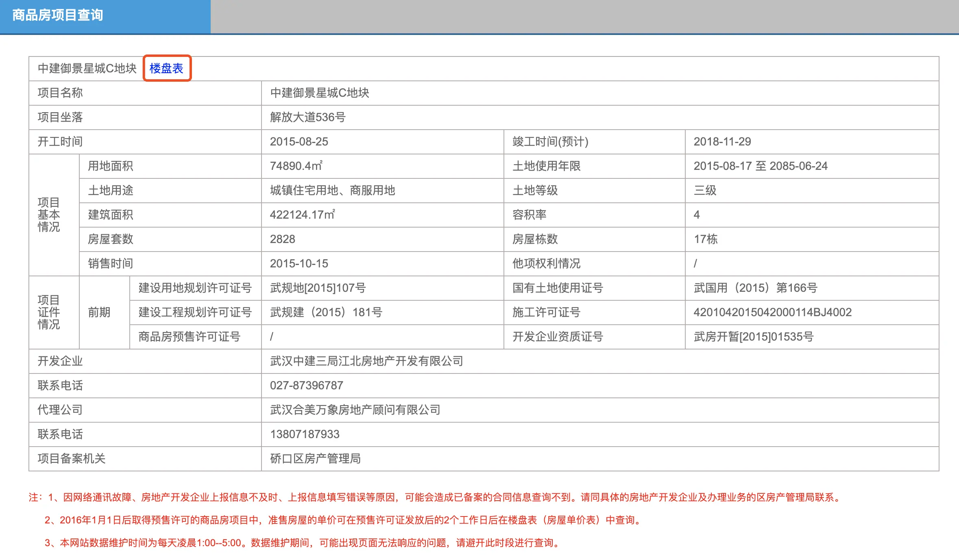
Task: Click the sale date 2015-10-15
Action: 299,263
